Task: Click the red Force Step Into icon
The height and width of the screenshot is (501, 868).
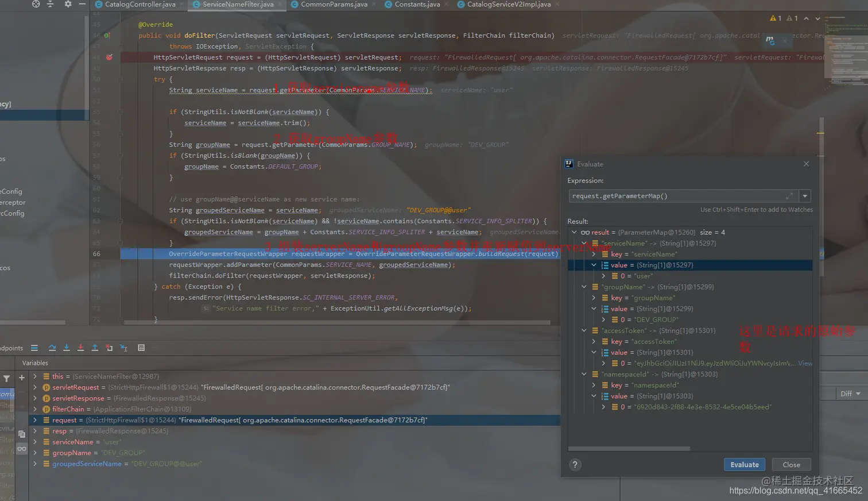Action: pyautogui.click(x=80, y=348)
